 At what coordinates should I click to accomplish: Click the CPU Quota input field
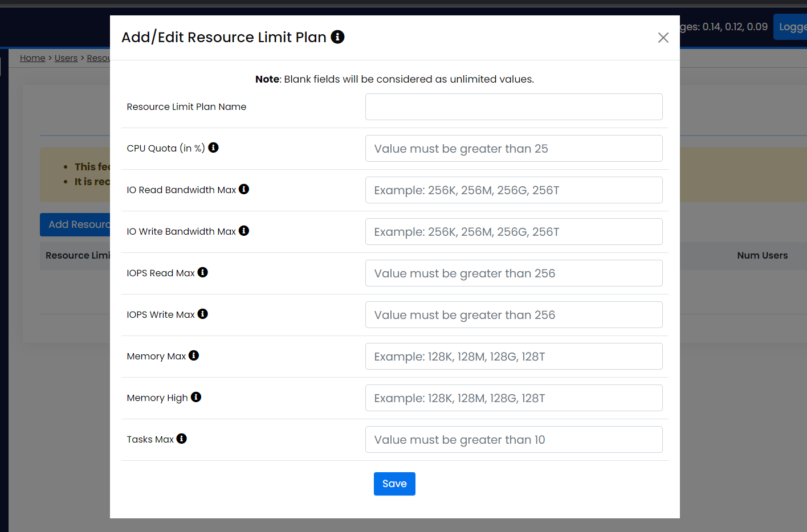coord(513,149)
